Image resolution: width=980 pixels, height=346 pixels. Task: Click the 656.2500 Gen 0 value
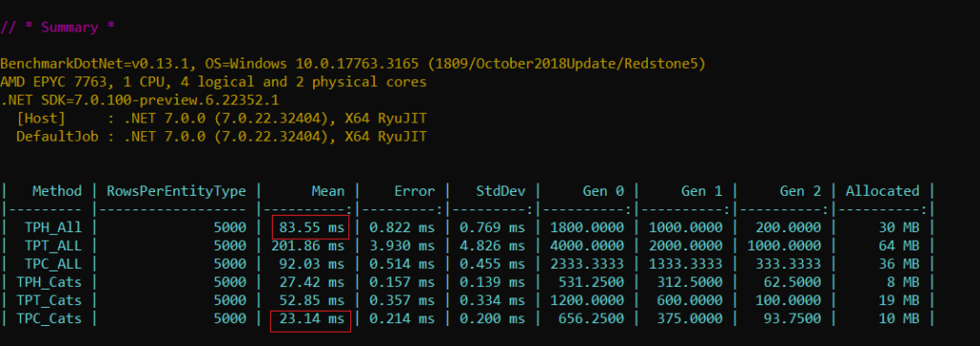(x=591, y=318)
